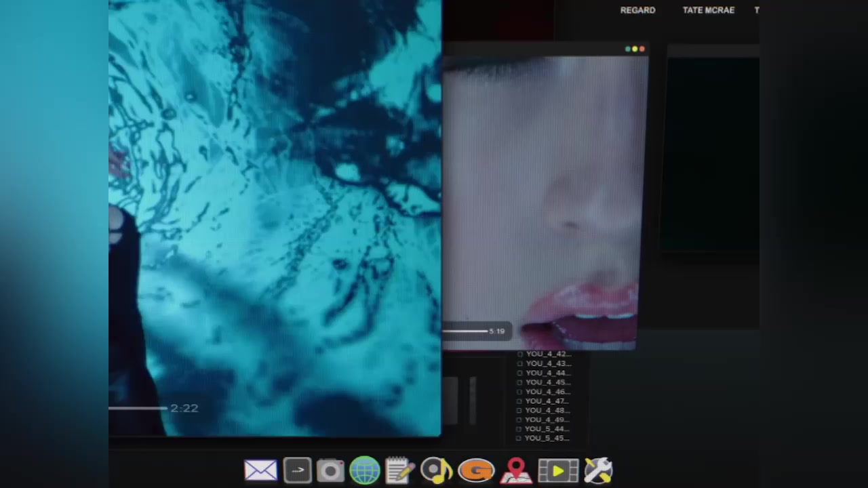
Task: Launch the music disc note icon
Action: pos(437,470)
